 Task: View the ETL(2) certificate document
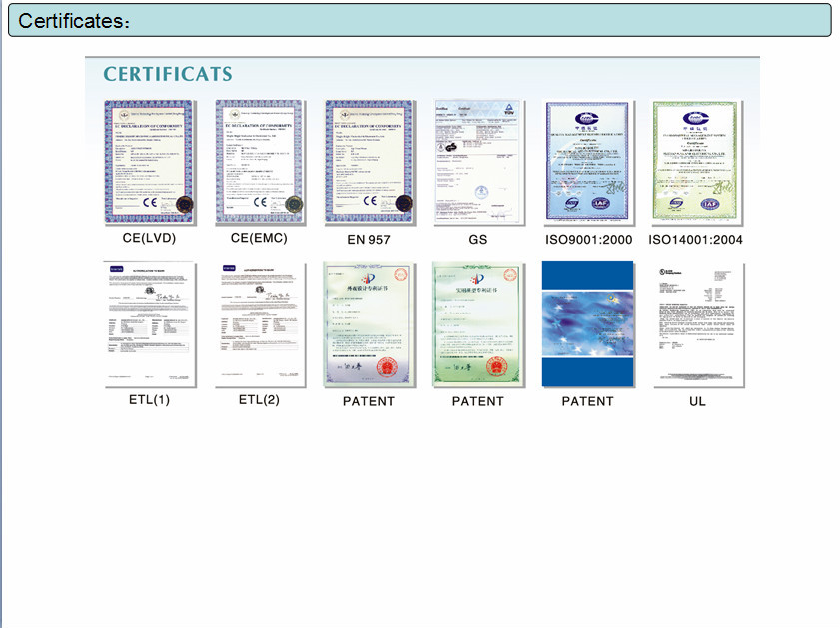[260, 323]
